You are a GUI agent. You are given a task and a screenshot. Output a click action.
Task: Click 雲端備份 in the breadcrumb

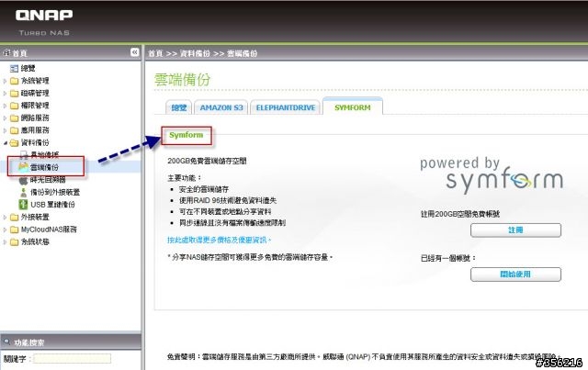[x=243, y=53]
